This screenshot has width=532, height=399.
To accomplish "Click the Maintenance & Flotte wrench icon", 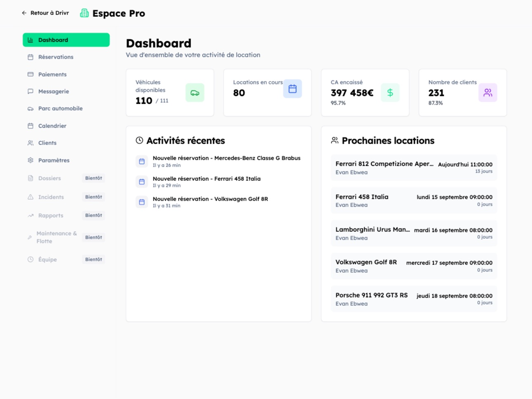I will (30, 237).
